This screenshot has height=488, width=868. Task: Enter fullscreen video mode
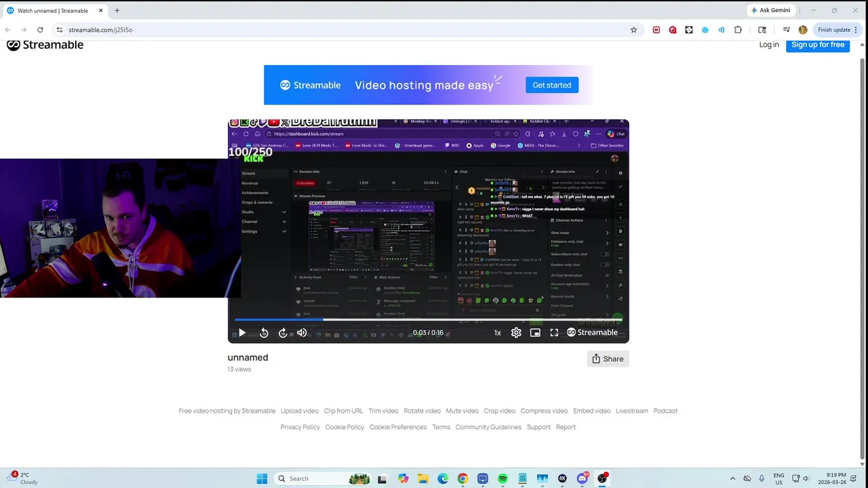[x=554, y=333]
